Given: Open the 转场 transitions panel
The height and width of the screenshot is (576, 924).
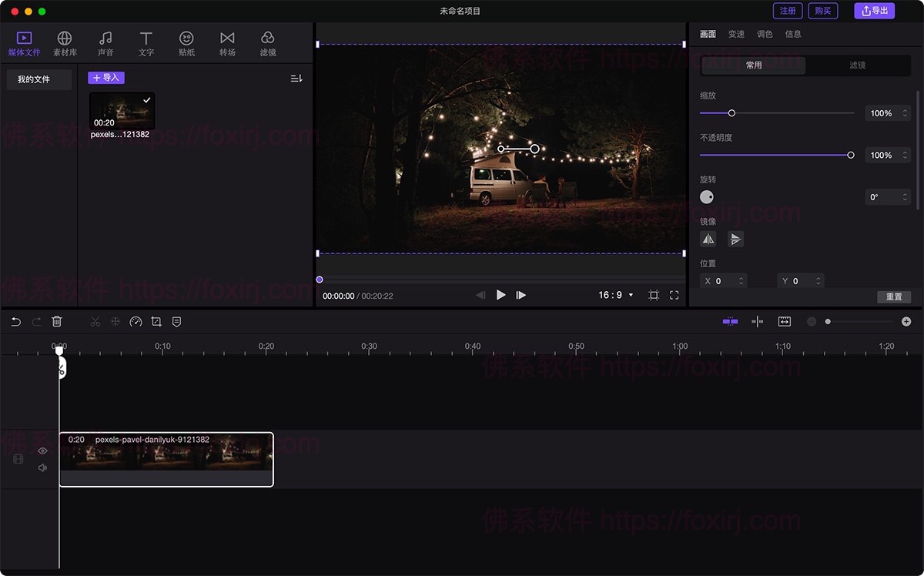Looking at the screenshot, I should click(226, 42).
